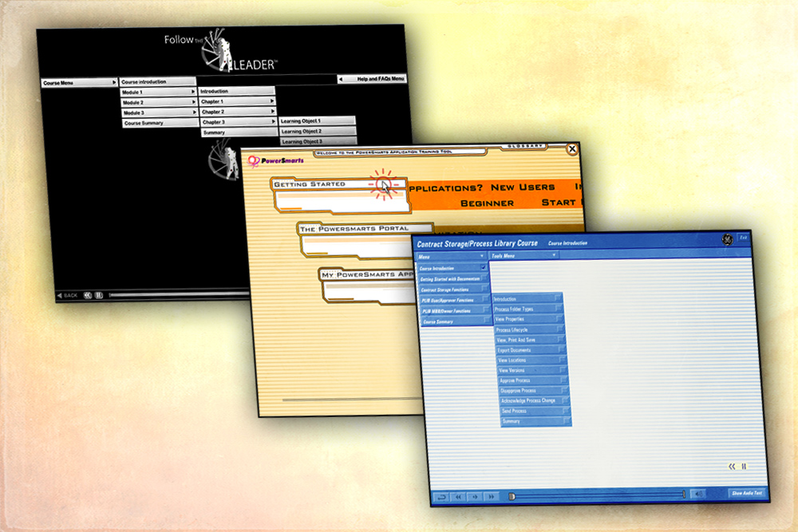Click the pause icon in black player
798x532 pixels.
pyautogui.click(x=98, y=295)
